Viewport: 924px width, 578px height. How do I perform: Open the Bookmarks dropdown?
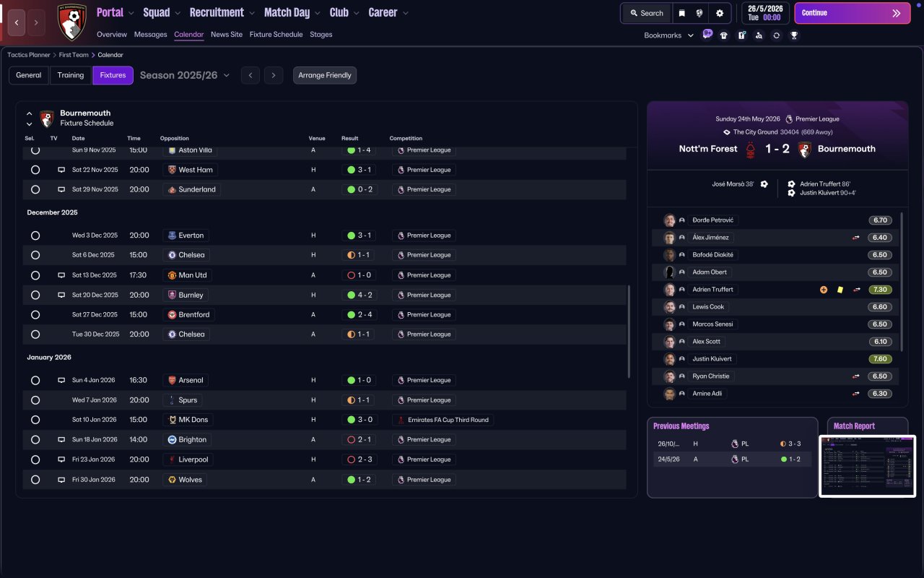tap(668, 35)
